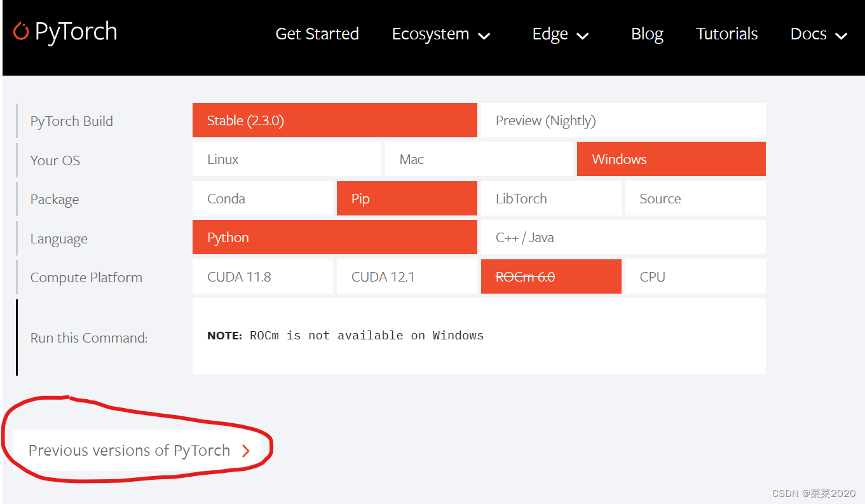Screen dimensions: 865x504
Task: Select the Conda package option
Action: coord(262,198)
